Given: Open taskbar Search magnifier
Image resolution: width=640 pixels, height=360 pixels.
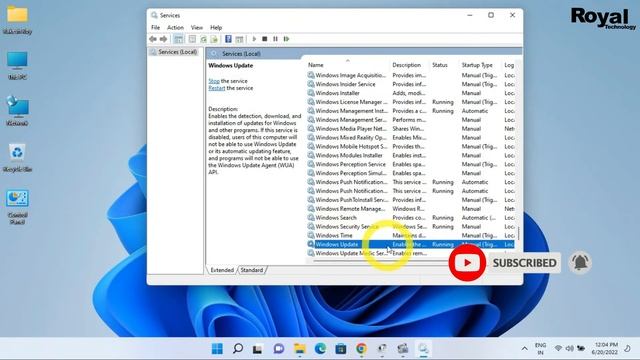Looking at the screenshot, I should point(238,349).
